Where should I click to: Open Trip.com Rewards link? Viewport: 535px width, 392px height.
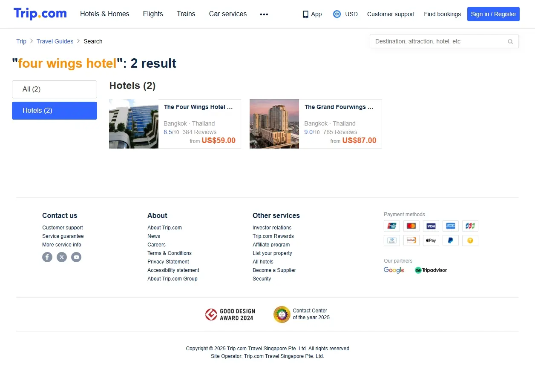tap(273, 236)
